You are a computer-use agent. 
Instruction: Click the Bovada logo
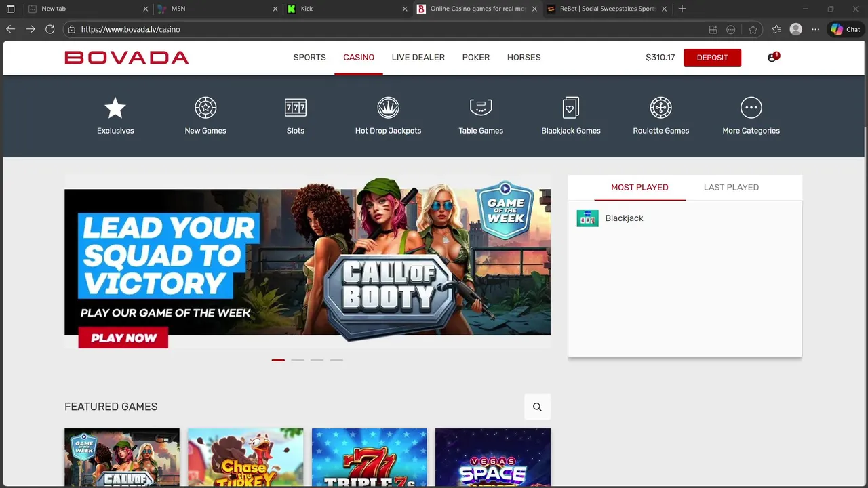pos(127,58)
